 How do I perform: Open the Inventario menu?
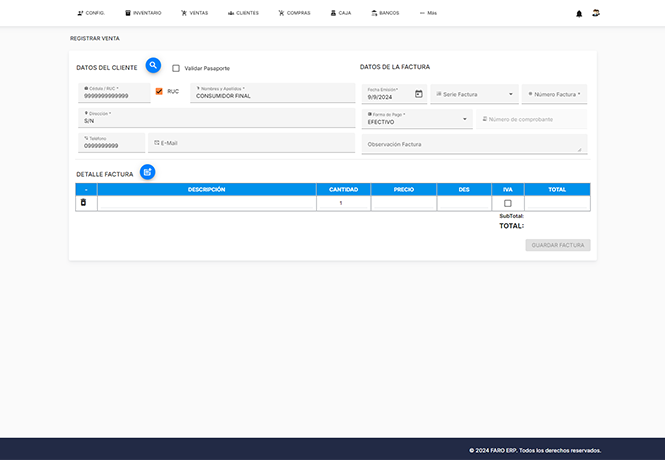coord(143,13)
